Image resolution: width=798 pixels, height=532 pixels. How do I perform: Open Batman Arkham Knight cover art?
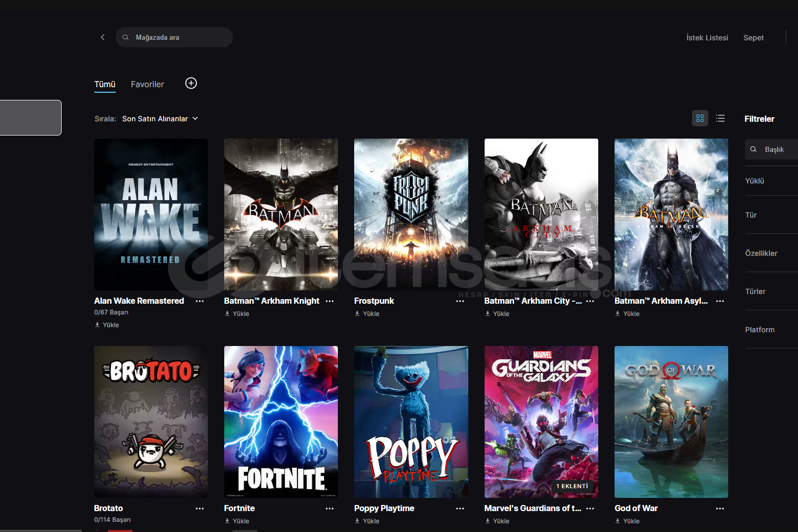(x=281, y=215)
